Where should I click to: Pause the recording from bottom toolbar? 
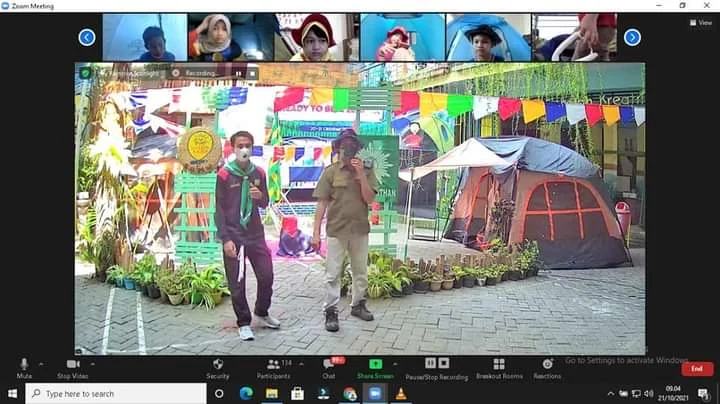430,363
